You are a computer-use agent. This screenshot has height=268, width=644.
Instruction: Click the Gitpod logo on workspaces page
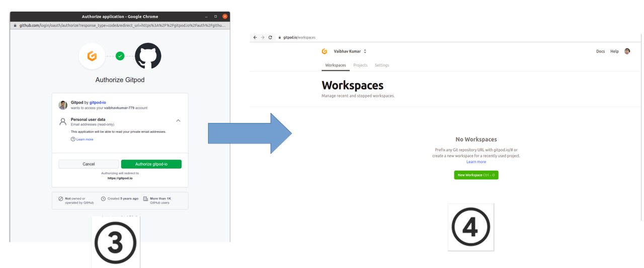(x=325, y=51)
